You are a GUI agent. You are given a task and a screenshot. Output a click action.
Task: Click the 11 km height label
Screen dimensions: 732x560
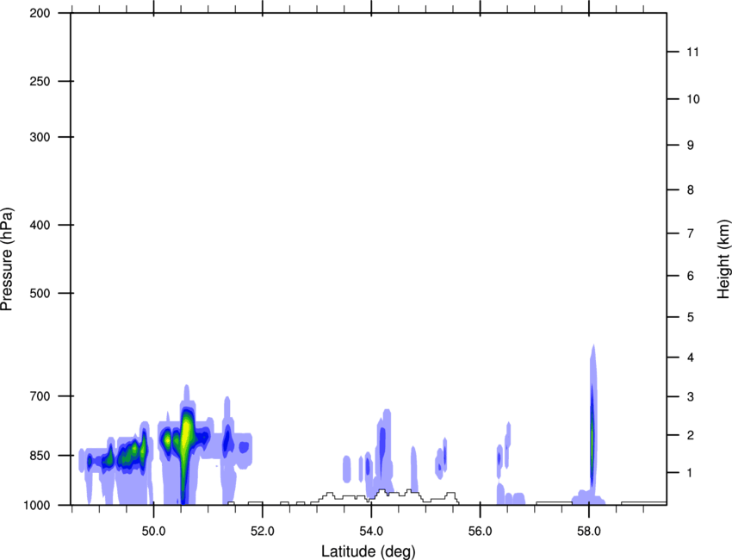692,52
